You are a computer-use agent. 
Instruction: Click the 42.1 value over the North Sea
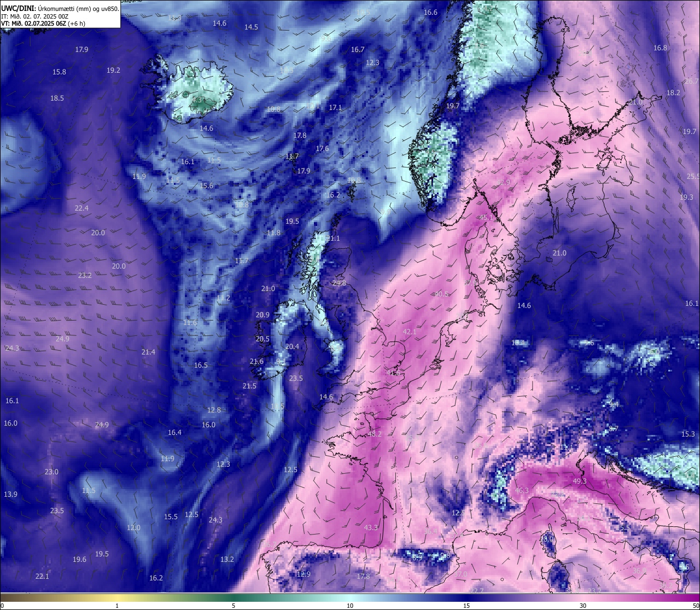(x=409, y=332)
